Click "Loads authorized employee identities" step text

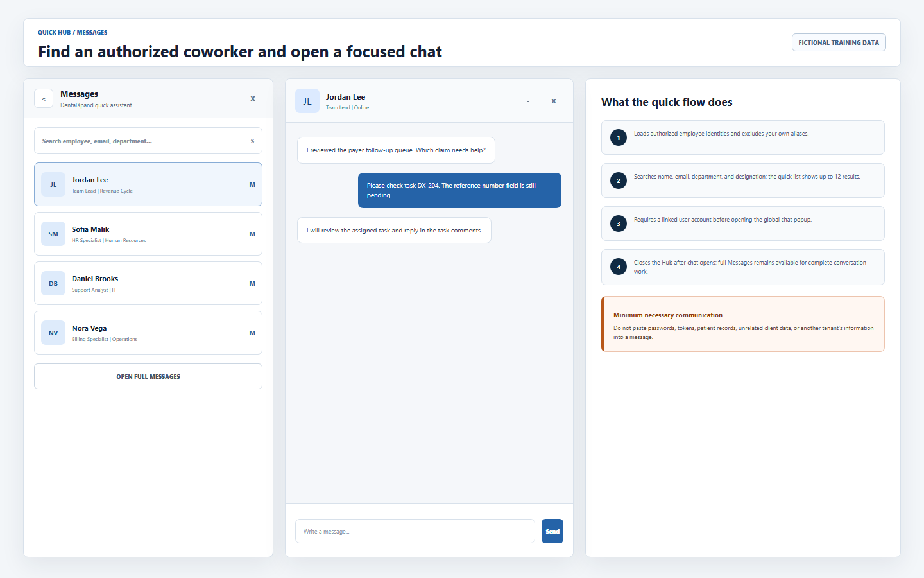coord(721,134)
